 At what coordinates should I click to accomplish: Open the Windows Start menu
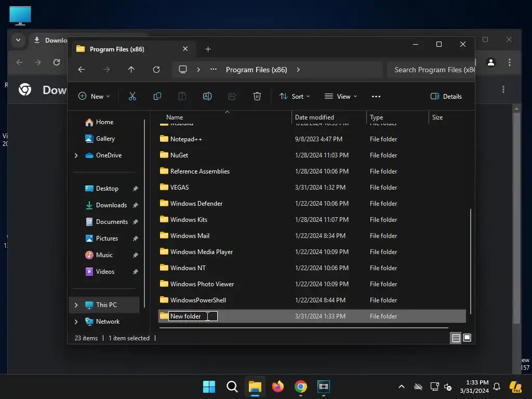[209, 387]
